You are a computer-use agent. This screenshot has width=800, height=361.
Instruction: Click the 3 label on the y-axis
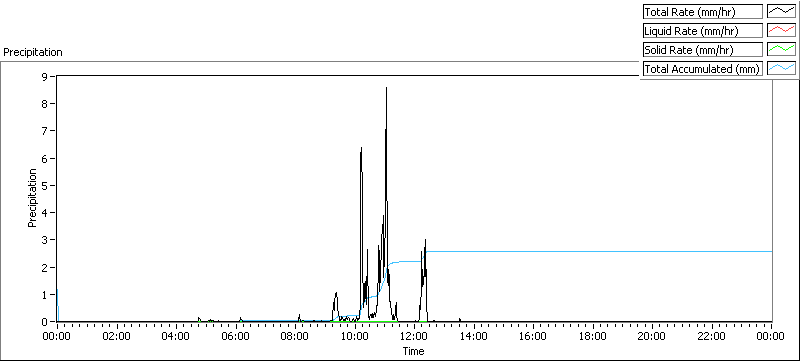coord(45,240)
